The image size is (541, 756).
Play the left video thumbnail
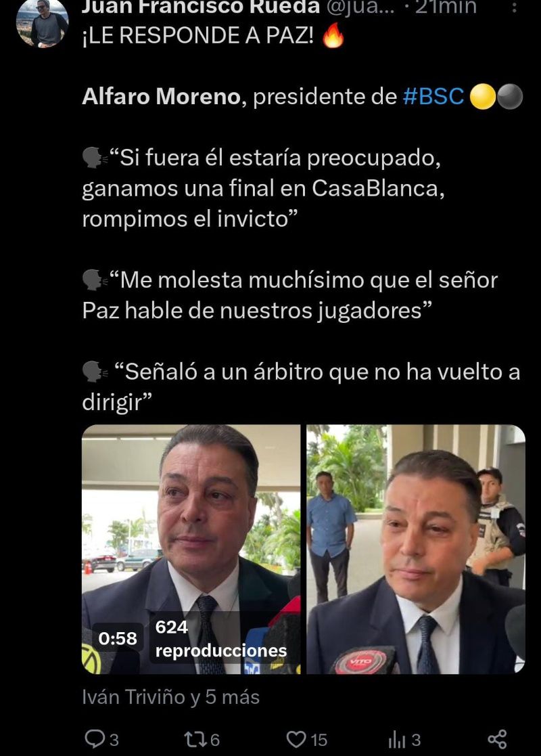(191, 549)
